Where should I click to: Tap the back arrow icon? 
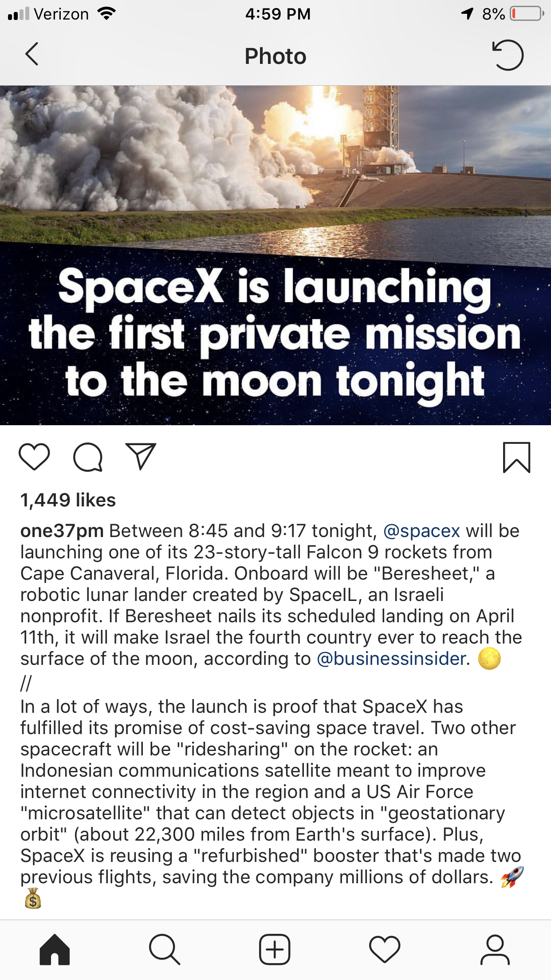32,55
